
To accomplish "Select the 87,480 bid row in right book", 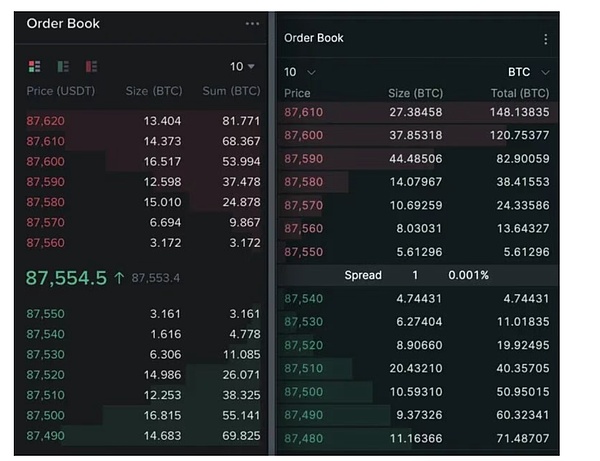I will pyautogui.click(x=417, y=438).
